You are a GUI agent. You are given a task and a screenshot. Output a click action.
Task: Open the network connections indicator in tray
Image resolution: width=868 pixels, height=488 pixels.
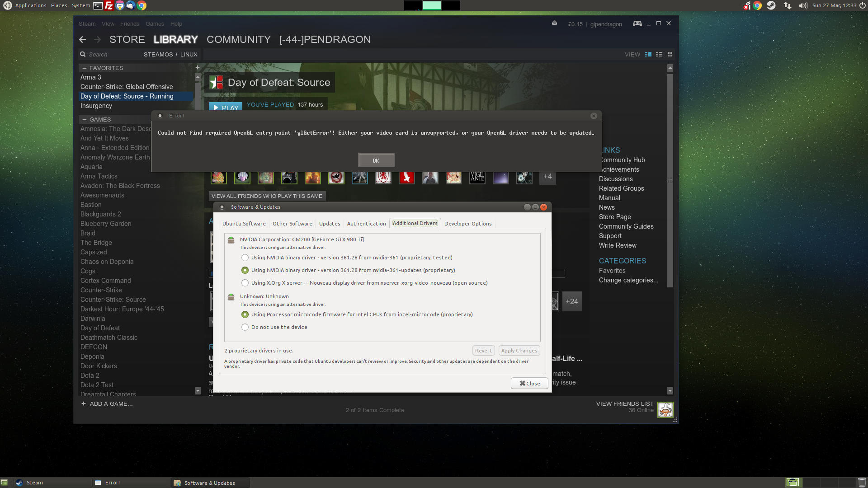point(788,5)
